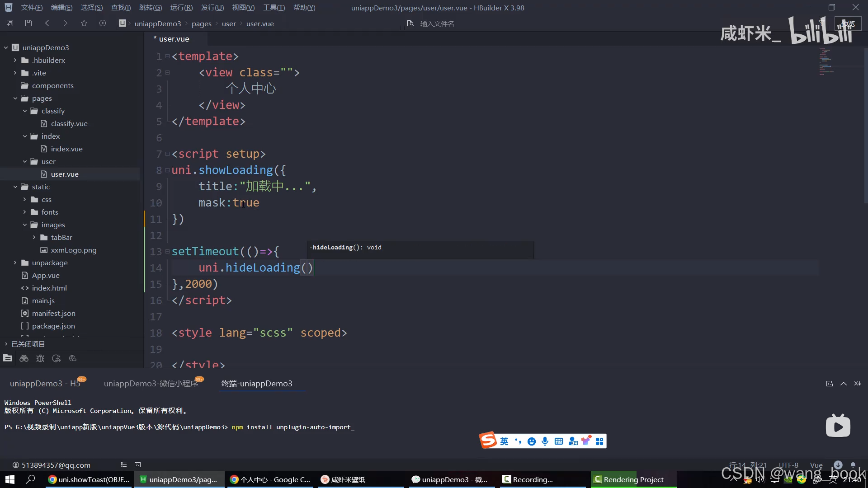Fold the template block at line 1

167,56
